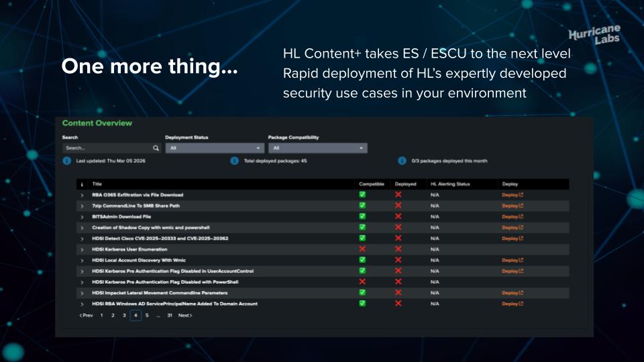Click info icon beside packages deployed this month

click(402, 161)
